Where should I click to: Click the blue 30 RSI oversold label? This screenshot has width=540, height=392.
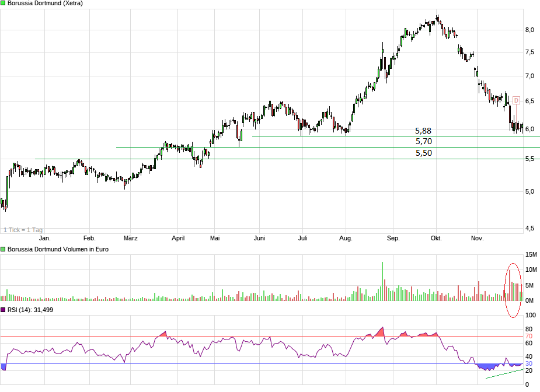(x=529, y=363)
